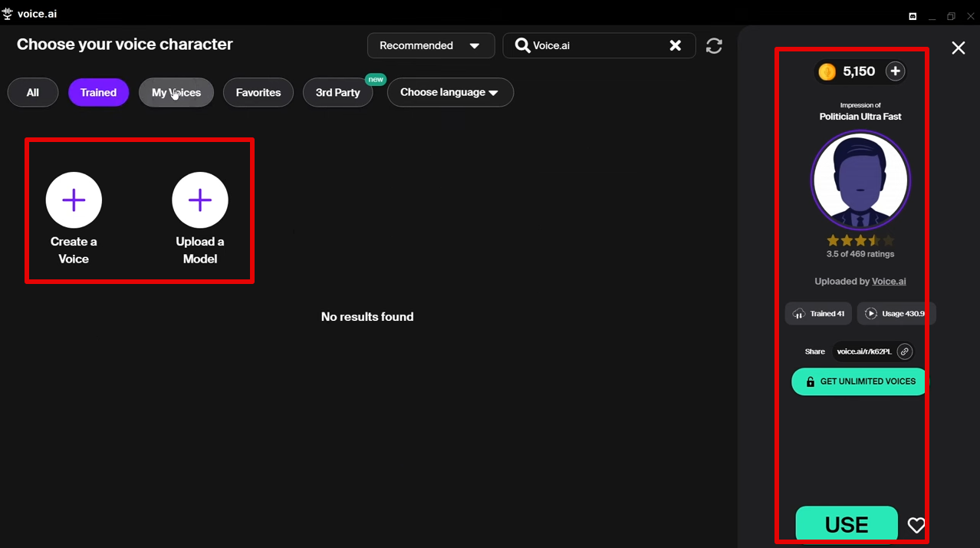Expand the Choose language dropdown
Viewport: 980px width, 548px height.
pos(450,92)
